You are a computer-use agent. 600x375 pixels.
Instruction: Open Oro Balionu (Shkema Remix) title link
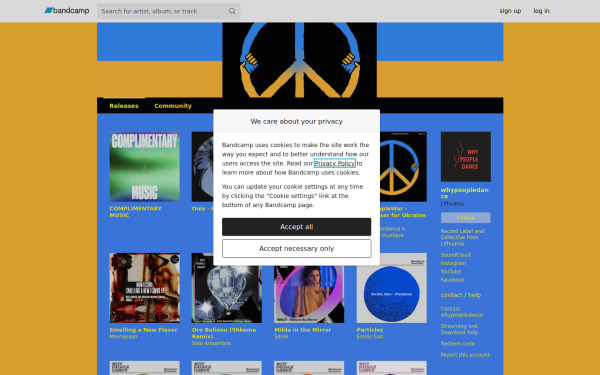click(x=224, y=333)
